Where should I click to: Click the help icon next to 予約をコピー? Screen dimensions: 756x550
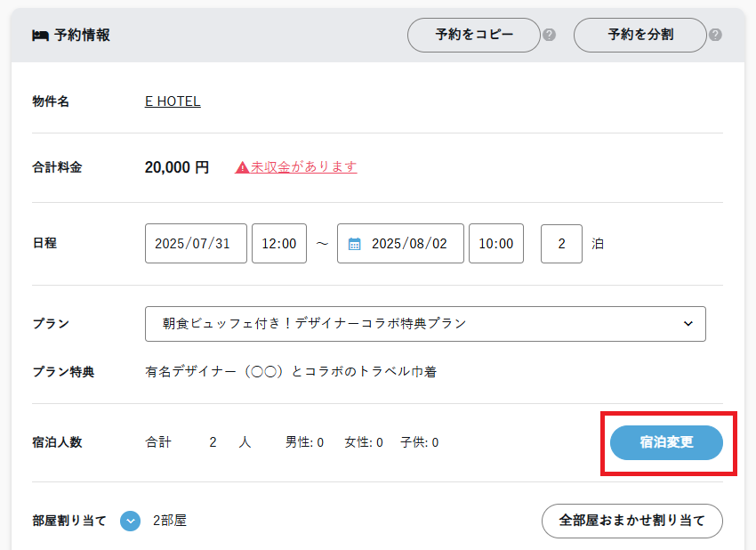(x=550, y=36)
